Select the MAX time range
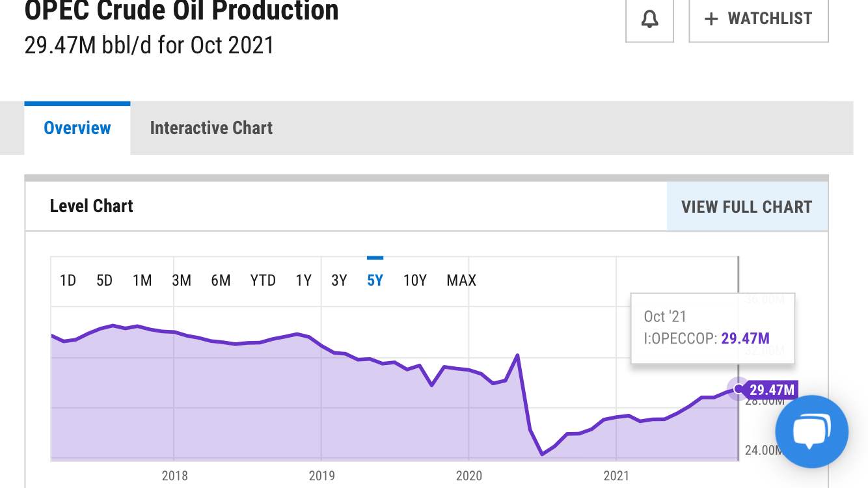The width and height of the screenshot is (868, 488). [x=461, y=280]
